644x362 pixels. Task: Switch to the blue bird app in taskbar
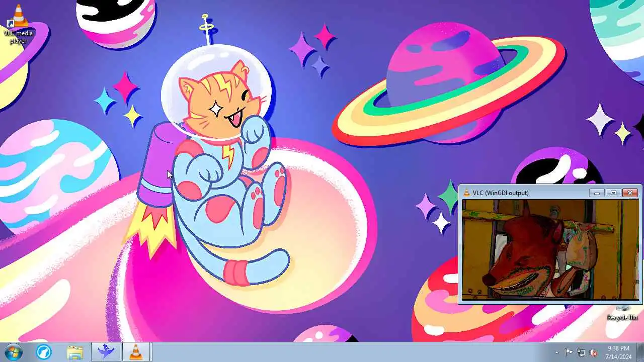tap(106, 352)
